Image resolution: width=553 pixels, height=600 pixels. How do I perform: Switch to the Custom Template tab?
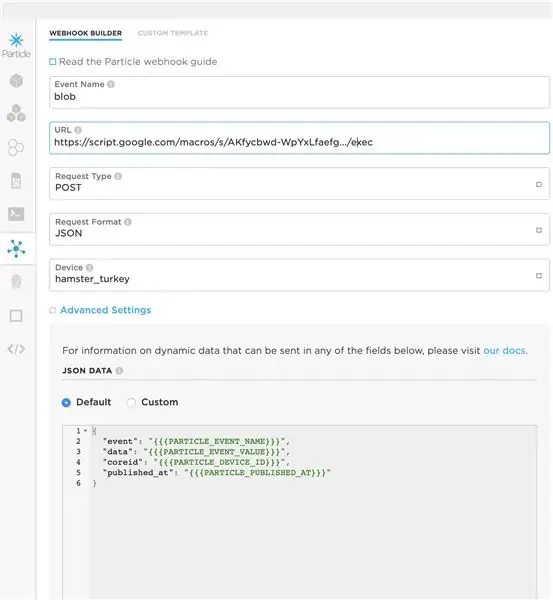pyautogui.click(x=173, y=33)
